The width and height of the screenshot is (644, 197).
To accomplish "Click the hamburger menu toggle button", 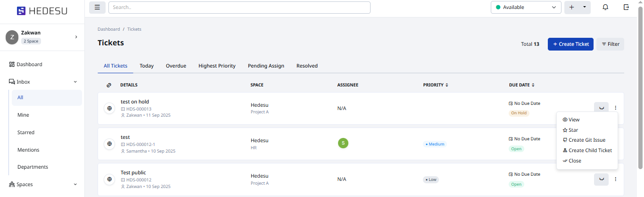I will click(x=97, y=7).
